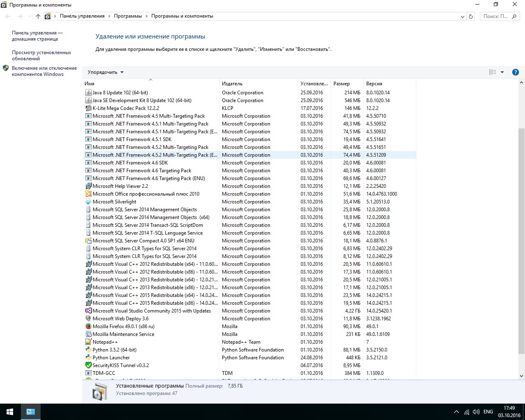Click the vertical scrollbar thumb

pyautogui.click(x=521, y=241)
